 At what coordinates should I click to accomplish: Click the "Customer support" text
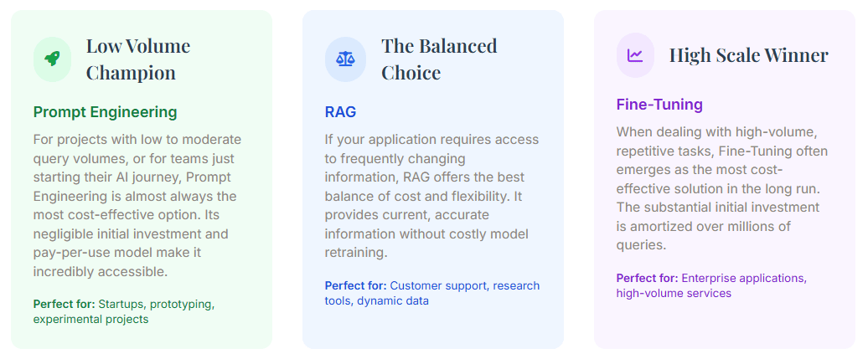coord(439,285)
